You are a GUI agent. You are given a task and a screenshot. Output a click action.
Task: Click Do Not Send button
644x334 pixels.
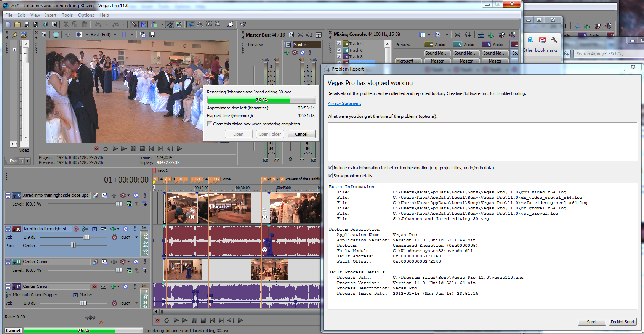point(622,322)
